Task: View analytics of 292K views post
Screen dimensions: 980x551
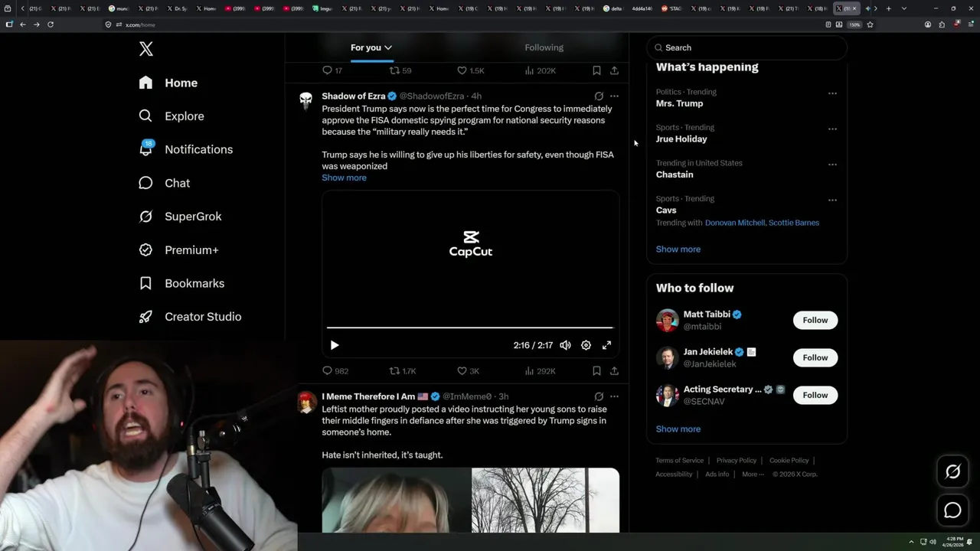Action: click(x=540, y=371)
